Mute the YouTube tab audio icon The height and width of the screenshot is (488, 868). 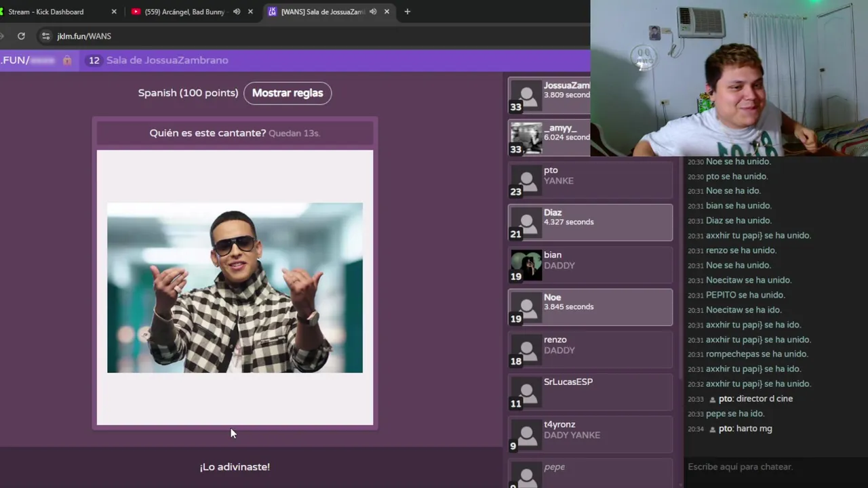(x=237, y=12)
